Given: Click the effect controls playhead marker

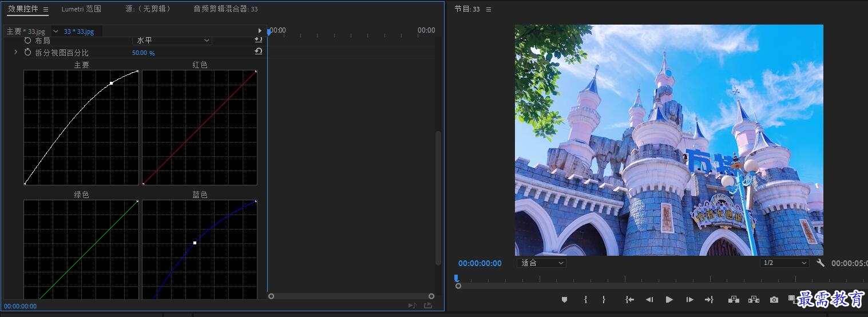Looking at the screenshot, I should click(x=269, y=33).
